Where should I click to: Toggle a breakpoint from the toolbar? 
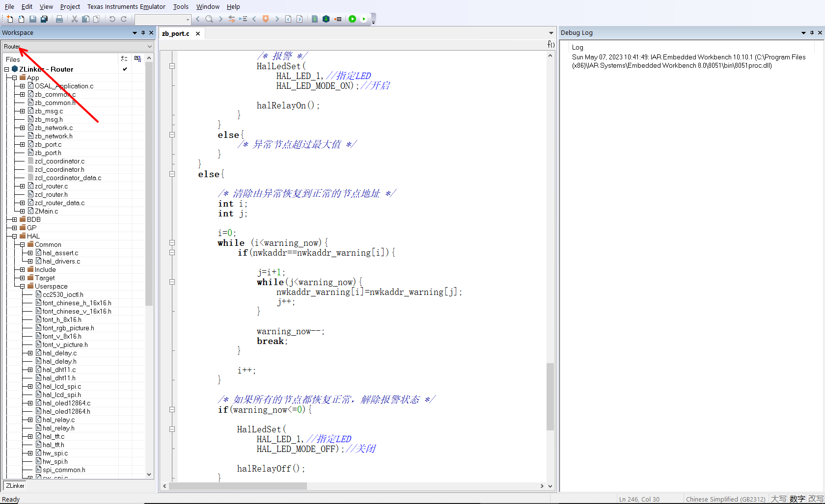point(338,19)
